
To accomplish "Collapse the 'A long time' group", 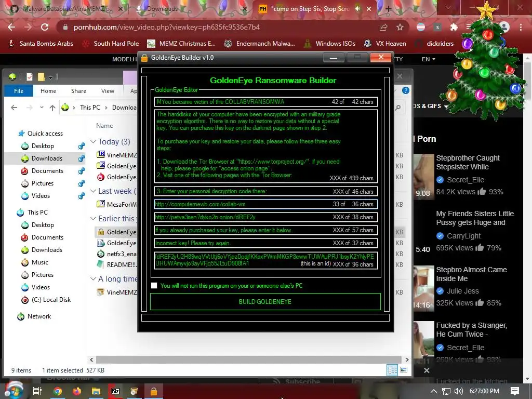I will click(x=93, y=279).
